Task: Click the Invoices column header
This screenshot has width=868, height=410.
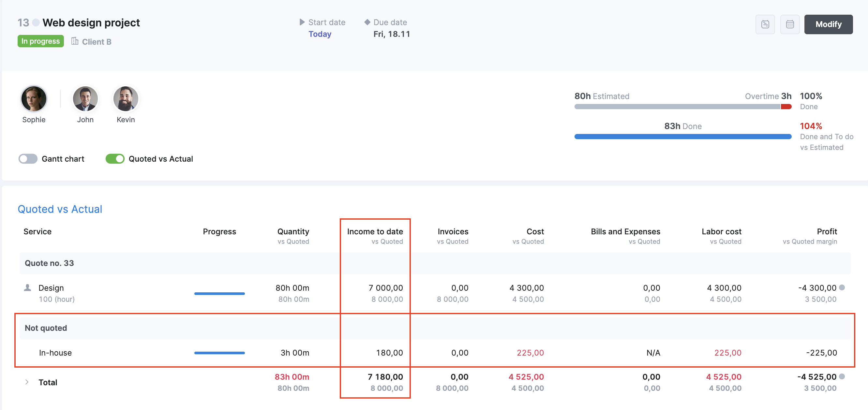Action: (x=453, y=231)
